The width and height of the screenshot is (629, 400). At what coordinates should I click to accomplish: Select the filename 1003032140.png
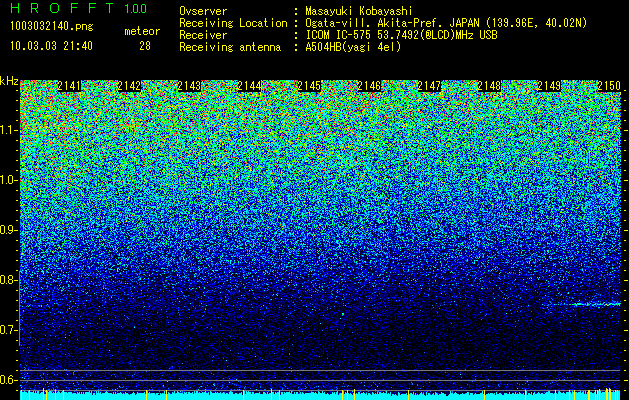pyautogui.click(x=52, y=26)
